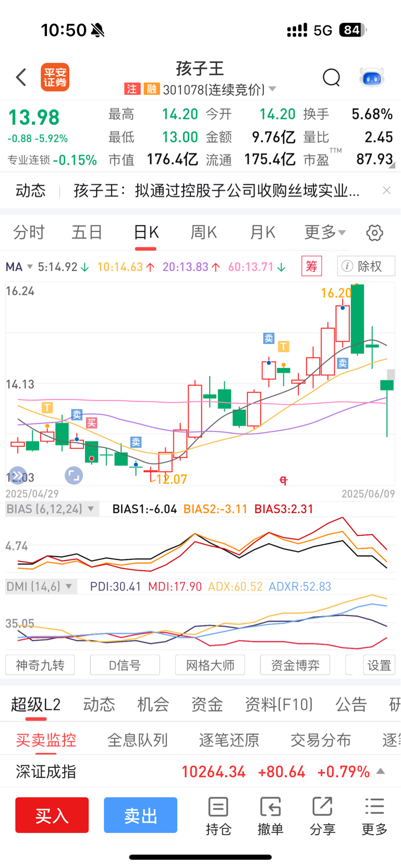Tap the 深证成指 index name
The width and height of the screenshot is (401, 868).
point(46,772)
